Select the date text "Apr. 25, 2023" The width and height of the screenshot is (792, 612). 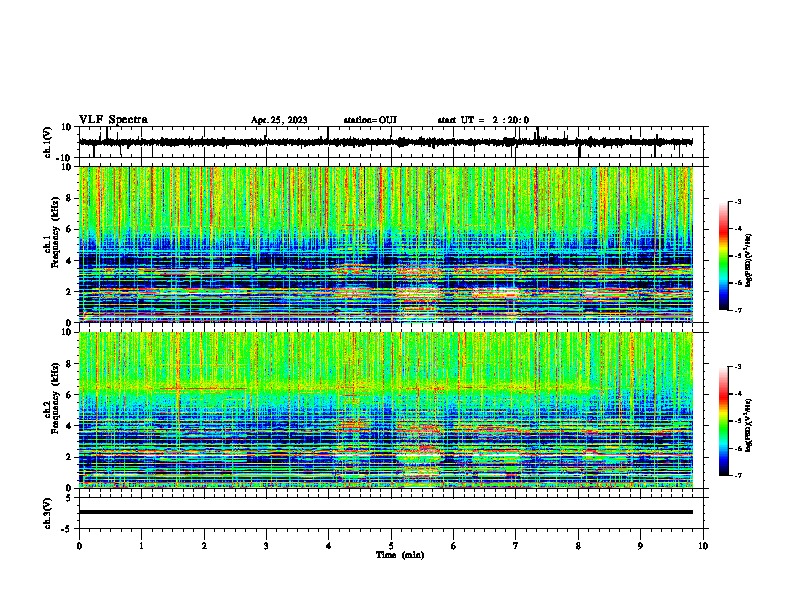coord(279,120)
